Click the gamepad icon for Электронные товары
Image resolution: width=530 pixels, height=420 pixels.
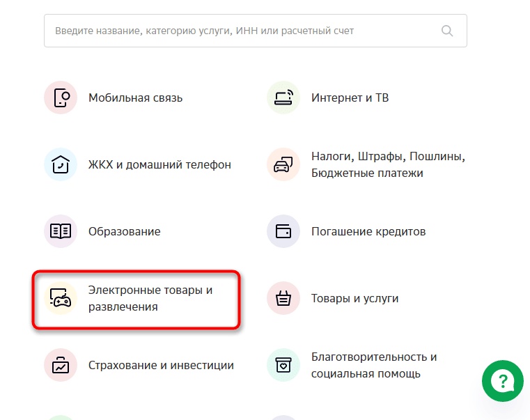click(x=61, y=298)
